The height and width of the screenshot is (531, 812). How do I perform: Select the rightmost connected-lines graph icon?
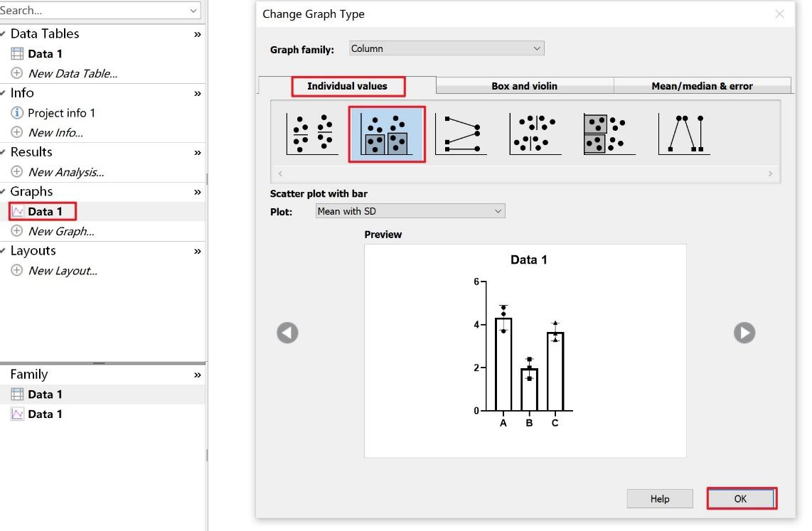pyautogui.click(x=684, y=134)
